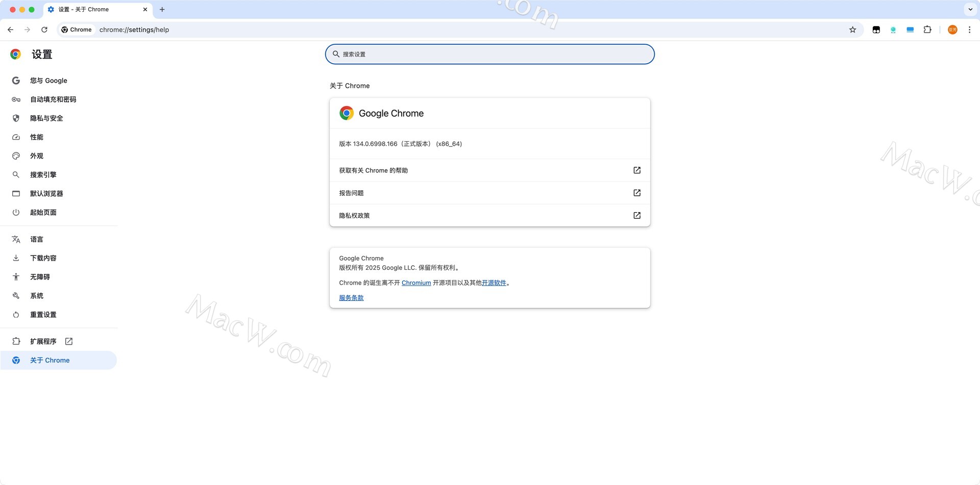Open 搜索引擎 settings section

coord(59,175)
